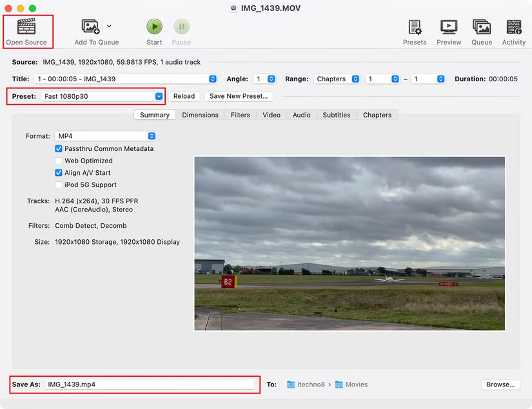The image size is (532, 409).
Task: Enable the Web Optimized checkbox
Action: 58,161
